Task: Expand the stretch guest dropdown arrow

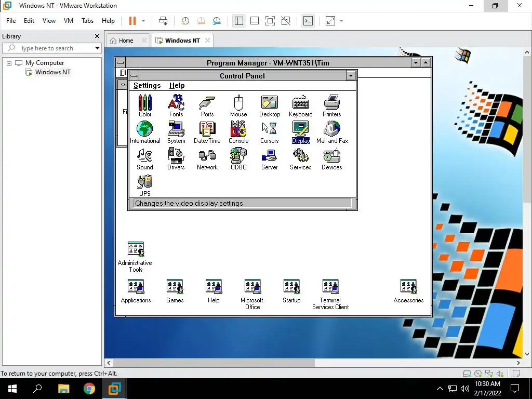Action: [x=341, y=21]
